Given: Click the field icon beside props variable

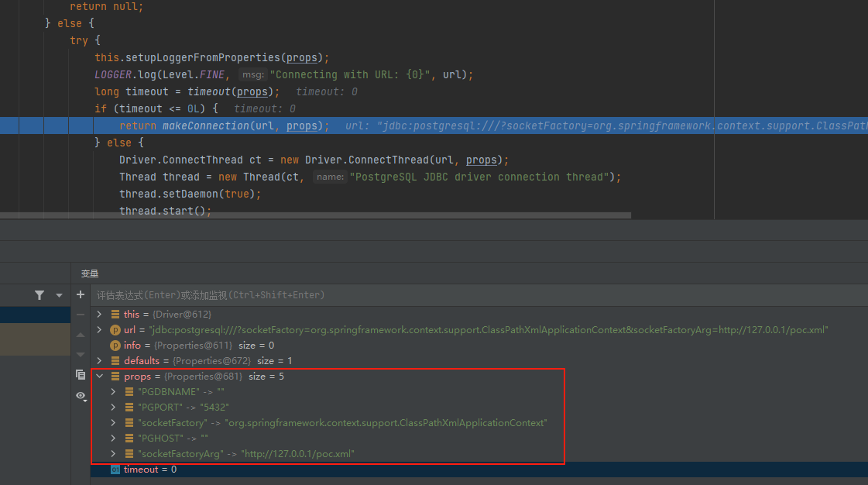Looking at the screenshot, I should (x=115, y=376).
